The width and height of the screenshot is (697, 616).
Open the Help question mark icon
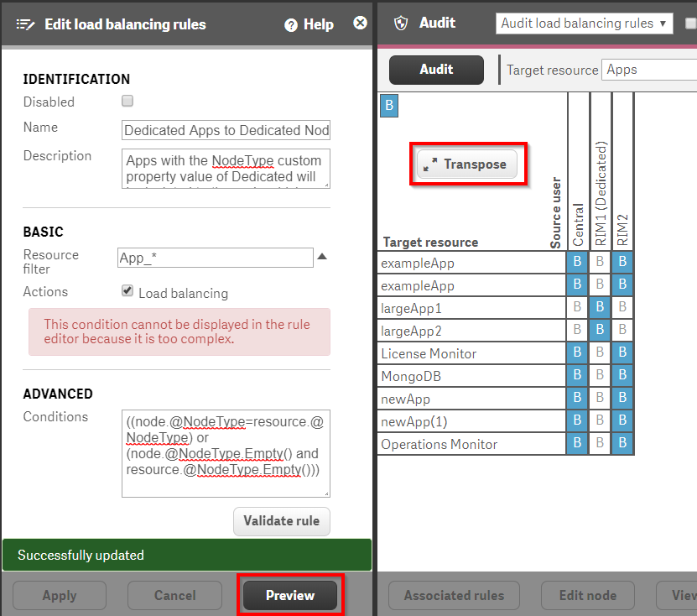[291, 25]
